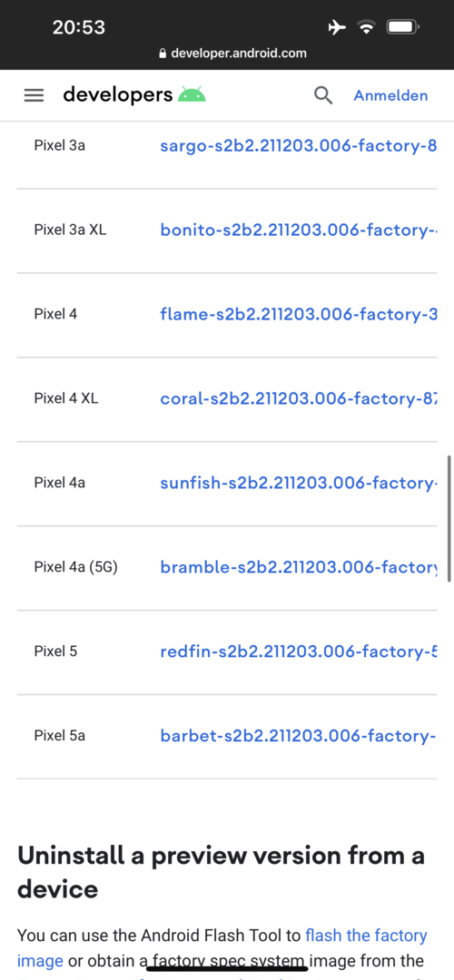Open the barbet factory image link
The width and height of the screenshot is (454, 980).
tap(299, 736)
